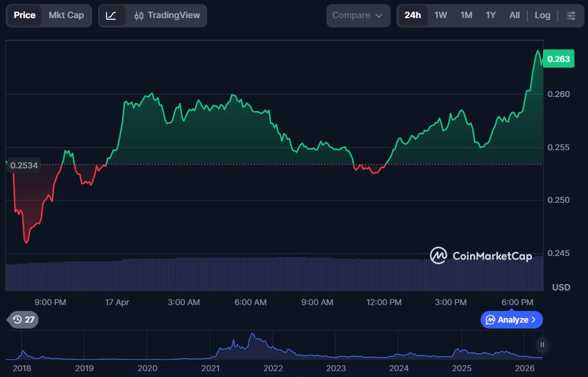Select the 1Y time range
The height and width of the screenshot is (377, 588).
[x=490, y=15]
